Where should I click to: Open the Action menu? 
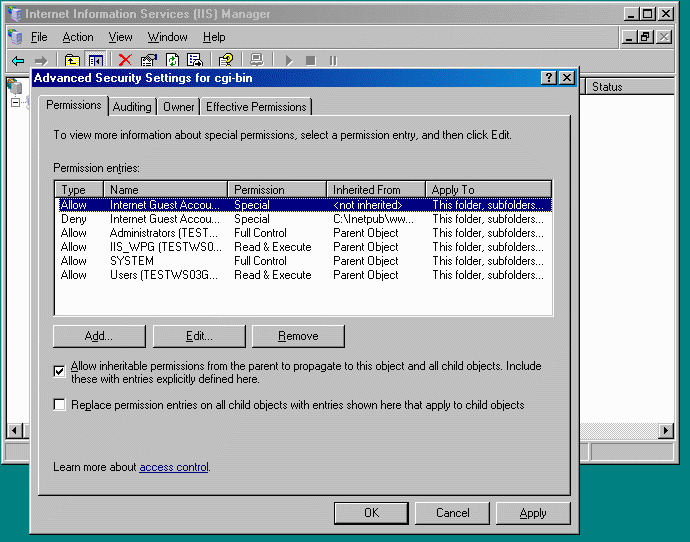click(x=78, y=37)
